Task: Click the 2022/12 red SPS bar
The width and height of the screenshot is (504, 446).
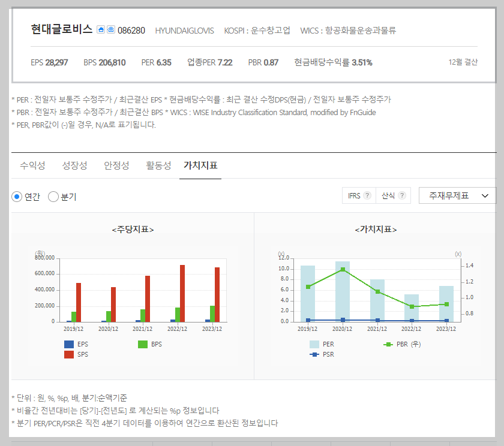Action: [x=182, y=294]
